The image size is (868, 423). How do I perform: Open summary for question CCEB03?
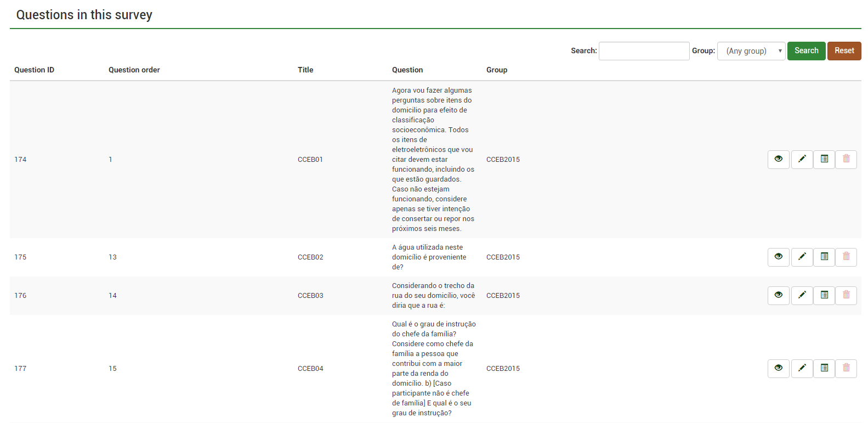[824, 295]
